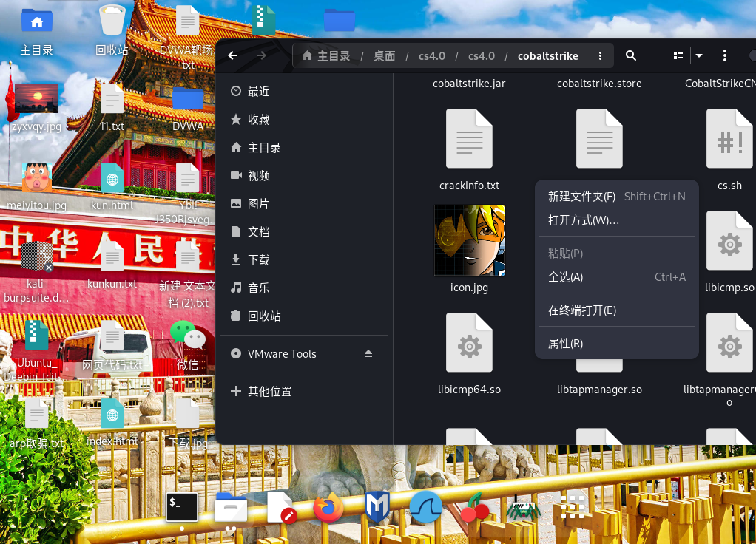The width and height of the screenshot is (756, 544).
Task: Choose 新建文件夹(F) from the context menu
Action: [x=617, y=197]
